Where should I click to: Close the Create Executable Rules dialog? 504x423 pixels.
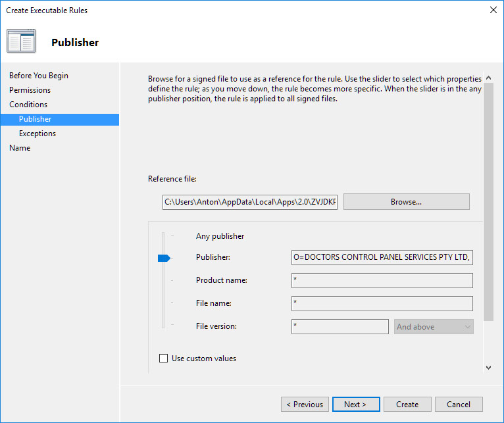(x=493, y=10)
